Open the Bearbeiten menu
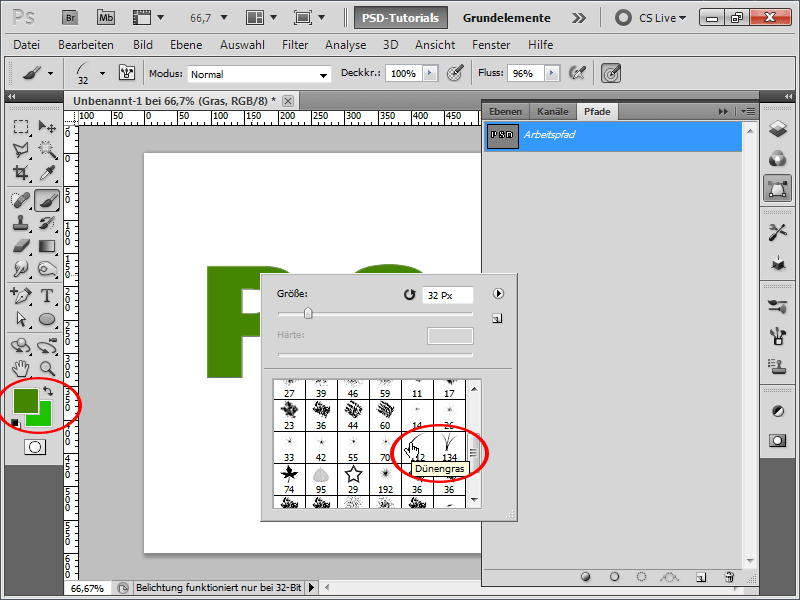Viewport: 800px width, 600px height. (86, 45)
